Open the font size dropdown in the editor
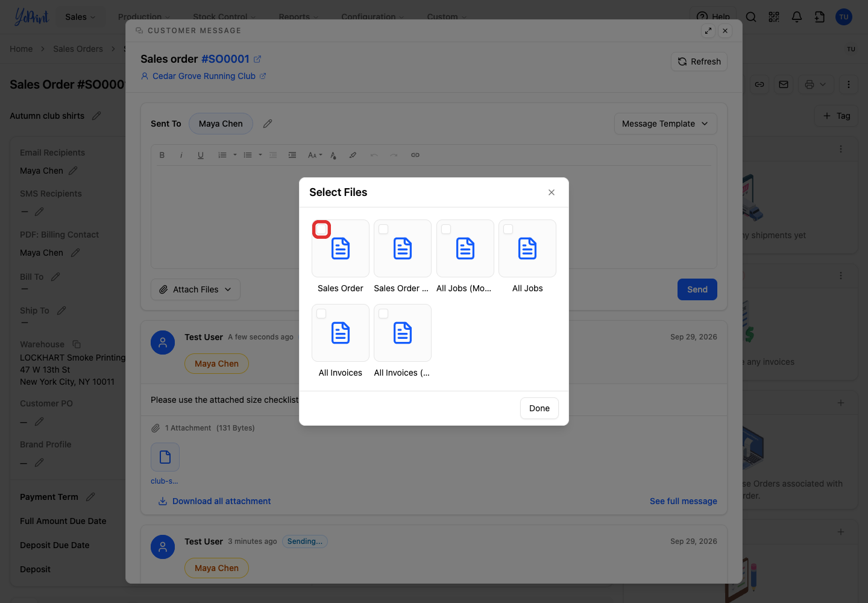The image size is (868, 603). point(315,155)
